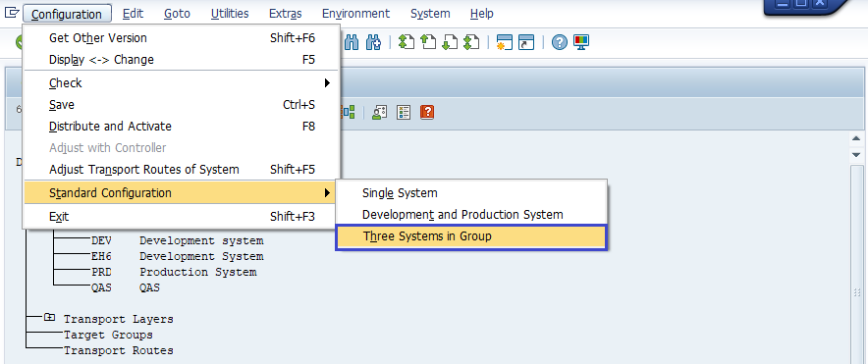Viewport: 868px width, 364px height.
Task: Click the Generate Shortcut icon
Action: [x=526, y=42]
